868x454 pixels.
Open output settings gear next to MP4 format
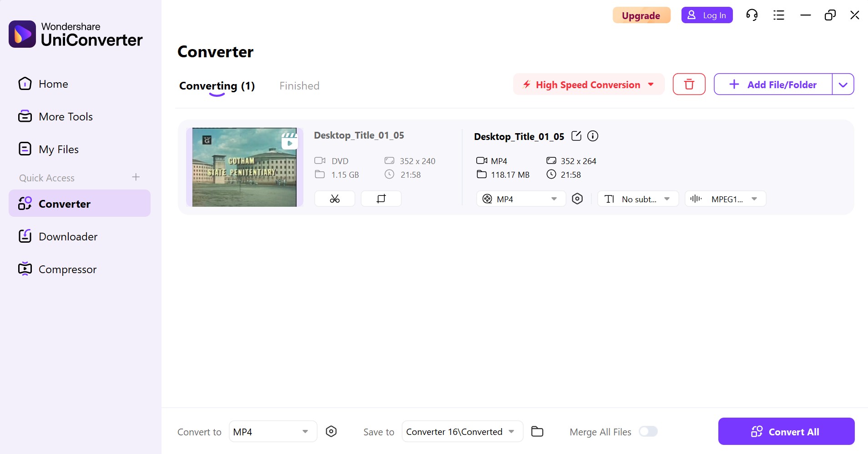(x=577, y=199)
